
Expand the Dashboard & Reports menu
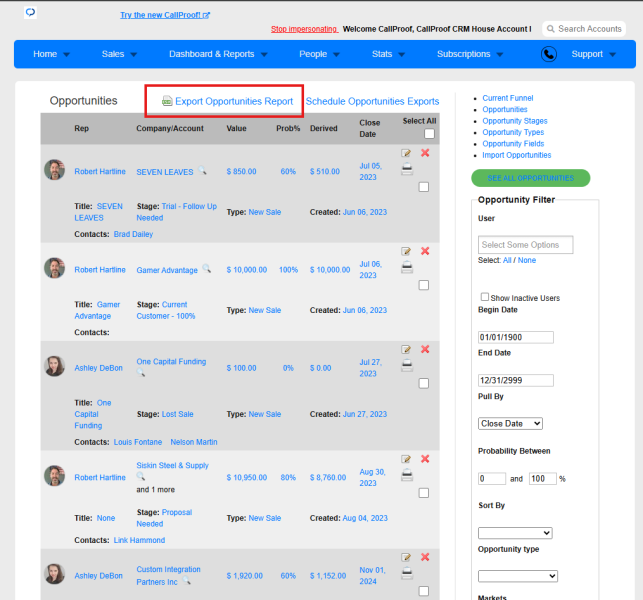coord(218,54)
